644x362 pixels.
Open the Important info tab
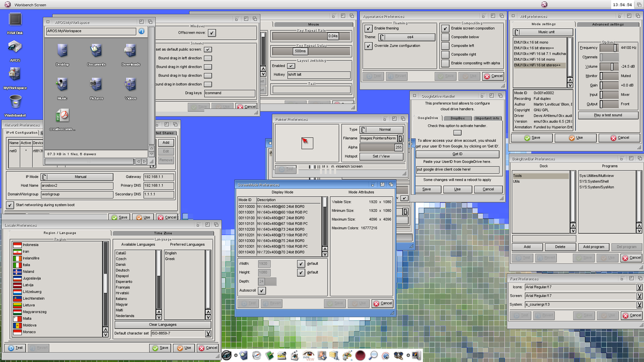(487, 118)
